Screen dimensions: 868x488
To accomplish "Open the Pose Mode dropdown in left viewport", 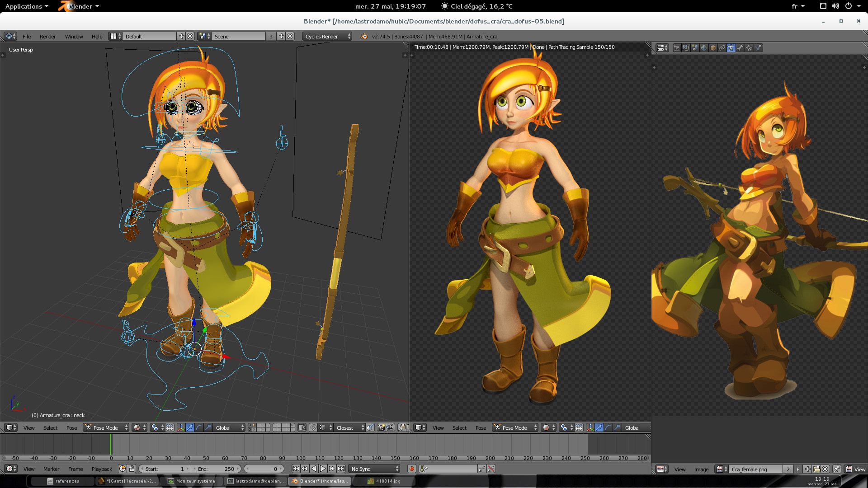I will pos(106,427).
